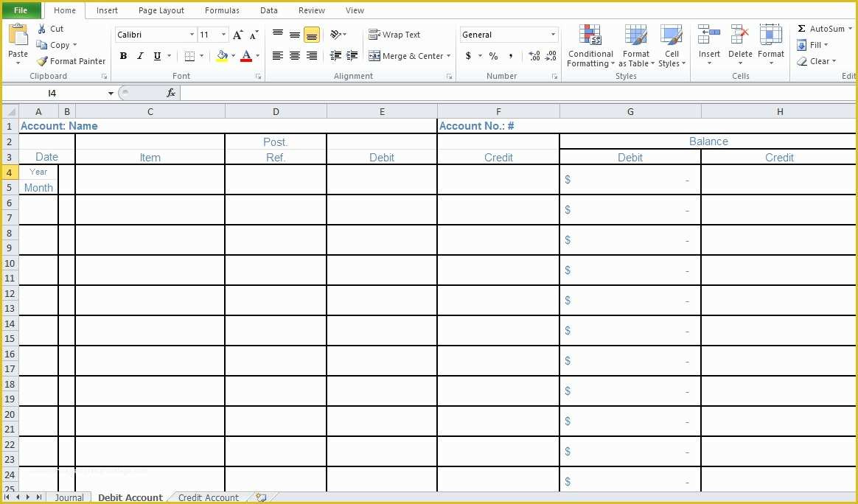Expand the font color dropdown arrow
The width and height of the screenshot is (858, 504).
(258, 56)
